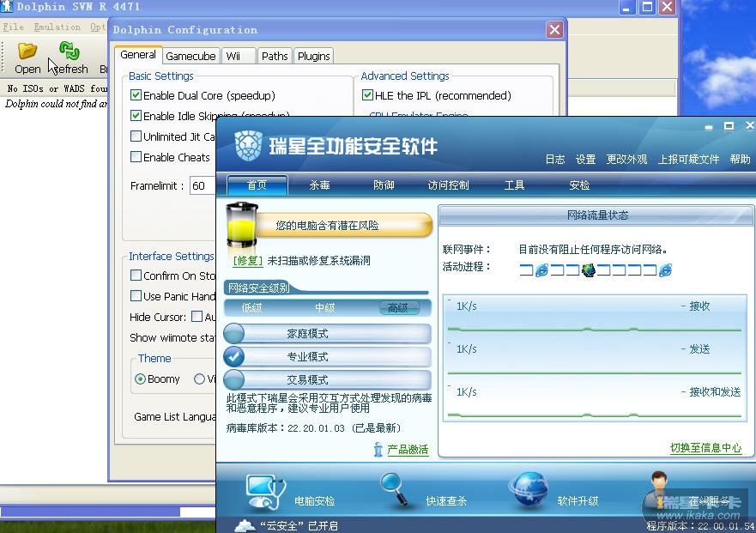756x533 pixels.
Task: Open the 安检 security check tab
Action: [x=579, y=185]
